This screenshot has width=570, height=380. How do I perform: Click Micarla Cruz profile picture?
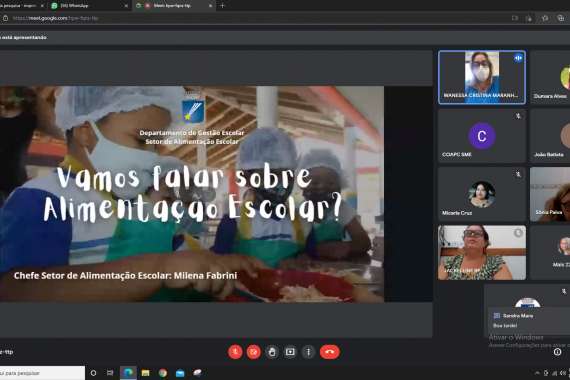point(482,195)
